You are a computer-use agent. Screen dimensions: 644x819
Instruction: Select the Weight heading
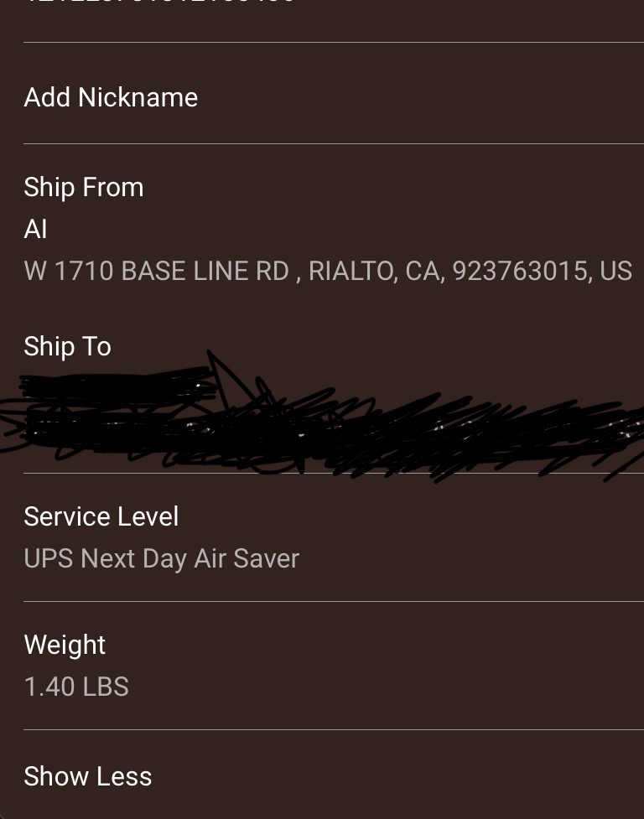point(65,645)
